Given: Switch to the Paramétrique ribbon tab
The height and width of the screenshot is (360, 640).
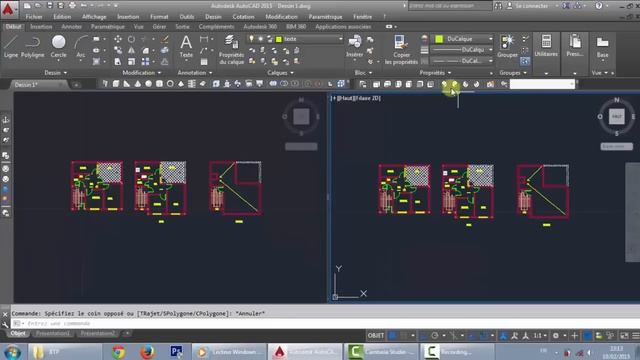Looking at the screenshot, I should click(x=107, y=27).
